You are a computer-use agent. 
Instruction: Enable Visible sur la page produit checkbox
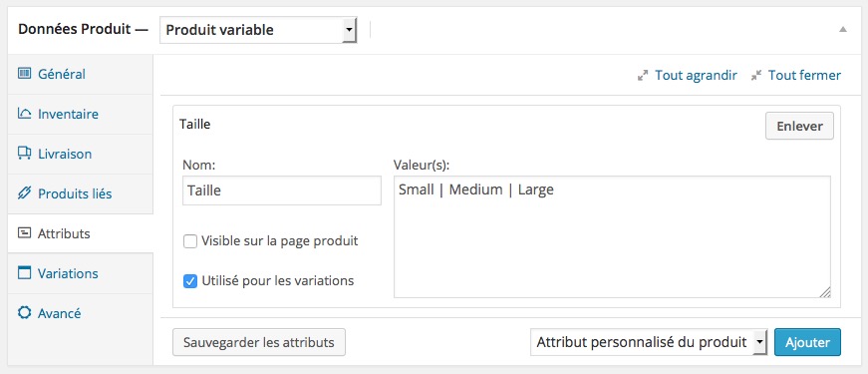point(190,241)
